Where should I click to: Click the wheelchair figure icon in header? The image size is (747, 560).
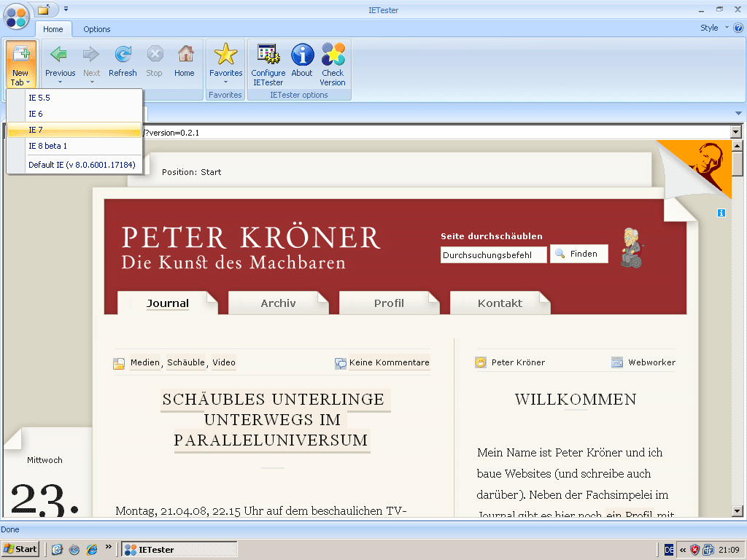coord(632,248)
